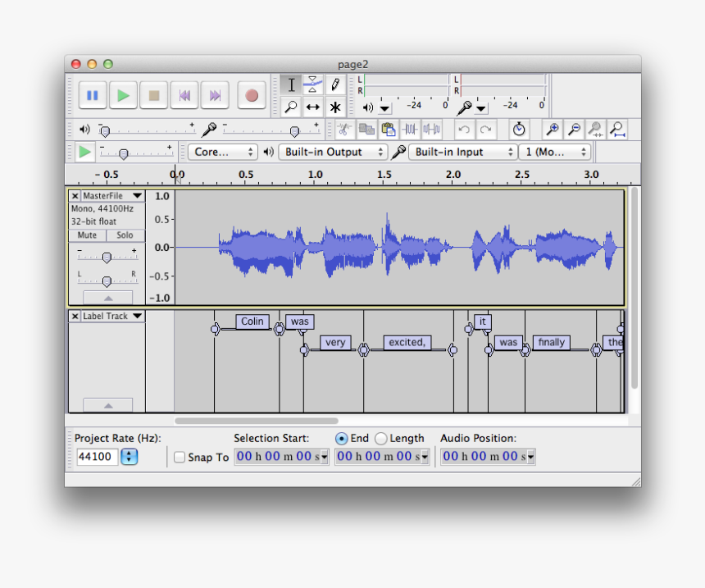Select the Selection (I-beam) tool
Screen dimensions: 705x588
pyautogui.click(x=291, y=84)
